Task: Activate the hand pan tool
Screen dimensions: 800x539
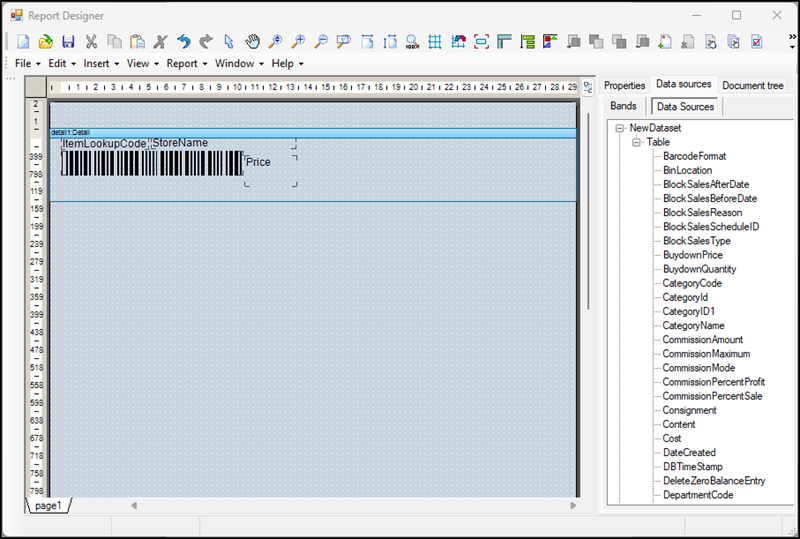Action: point(252,41)
